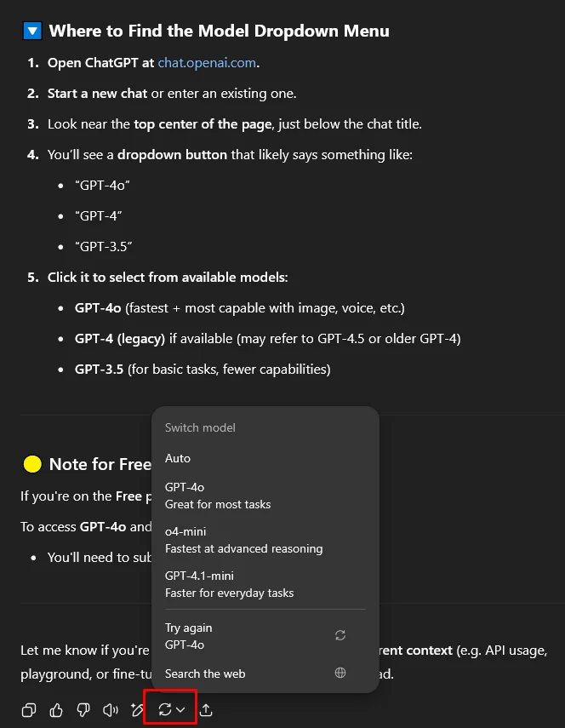The height and width of the screenshot is (728, 565).
Task: Click the Switch model menu header
Action: 200,427
